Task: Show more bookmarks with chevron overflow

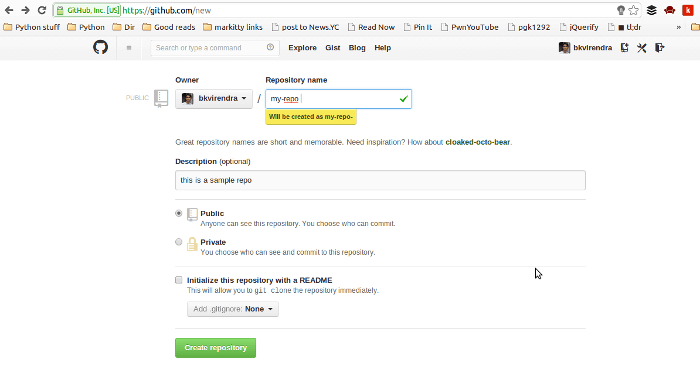Action: tap(679, 27)
